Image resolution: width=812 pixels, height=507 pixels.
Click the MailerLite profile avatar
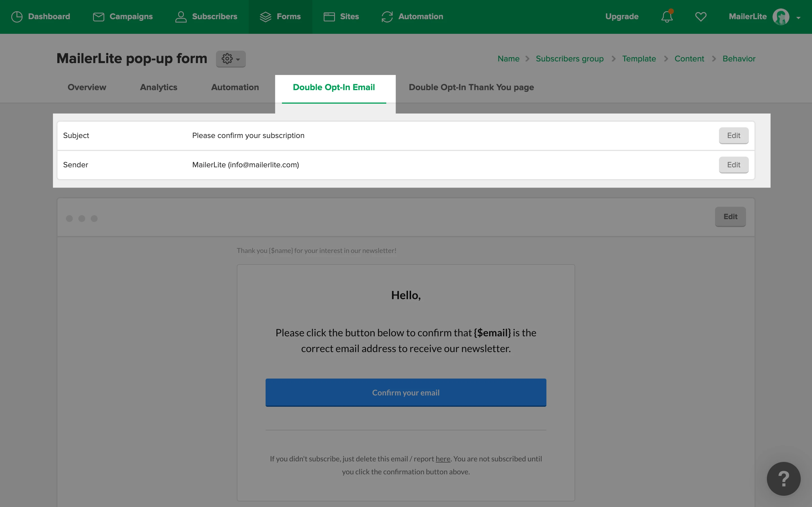[780, 17]
